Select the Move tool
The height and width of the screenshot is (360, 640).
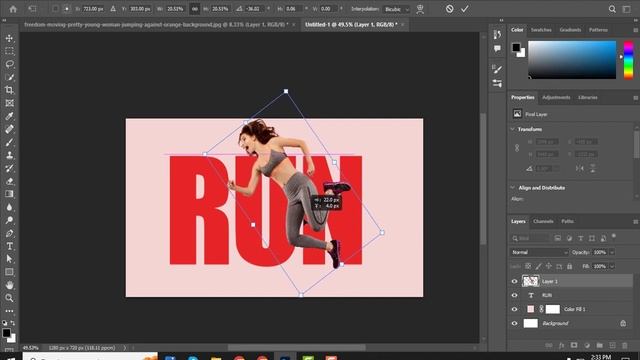pyautogui.click(x=9, y=38)
